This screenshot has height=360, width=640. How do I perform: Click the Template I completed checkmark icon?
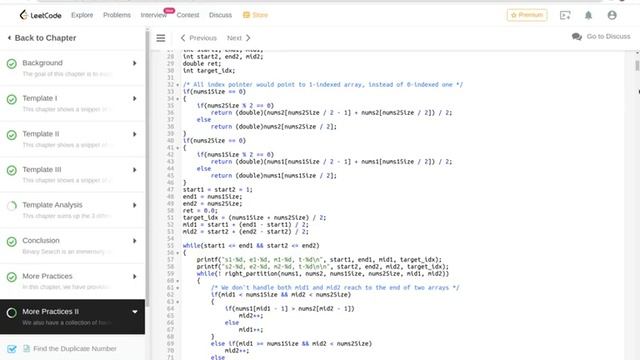click(x=12, y=99)
